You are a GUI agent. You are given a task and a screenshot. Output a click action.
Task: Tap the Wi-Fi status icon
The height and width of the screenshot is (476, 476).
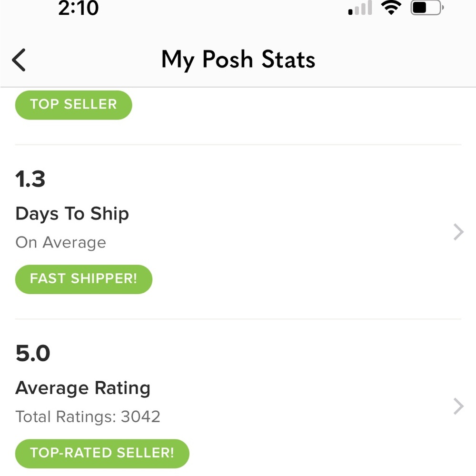click(x=391, y=7)
